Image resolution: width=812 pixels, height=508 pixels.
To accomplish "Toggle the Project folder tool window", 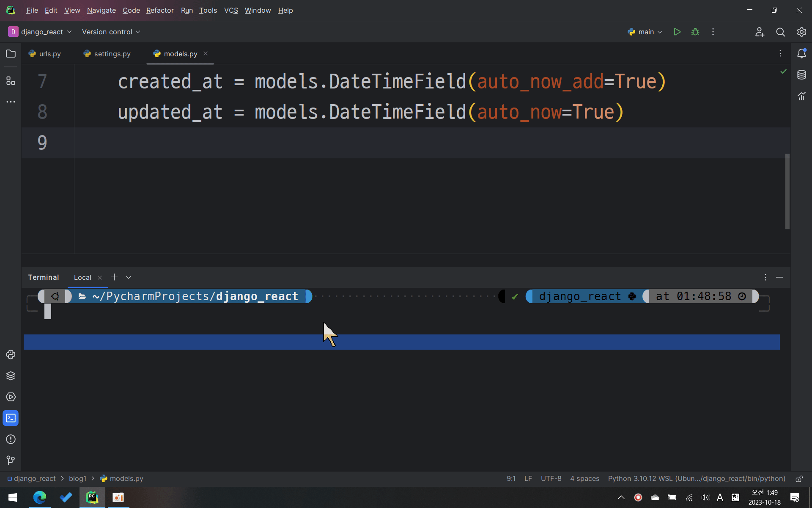I will 11,54.
